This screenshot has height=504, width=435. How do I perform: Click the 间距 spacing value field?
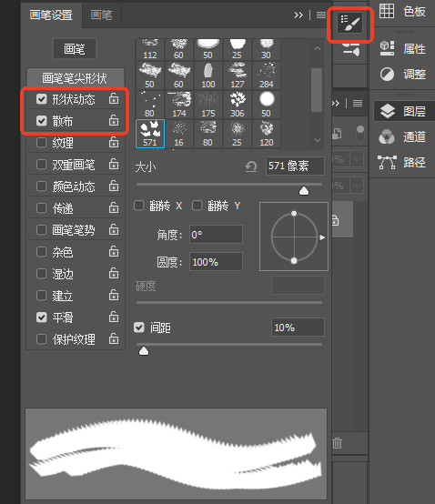tap(298, 328)
